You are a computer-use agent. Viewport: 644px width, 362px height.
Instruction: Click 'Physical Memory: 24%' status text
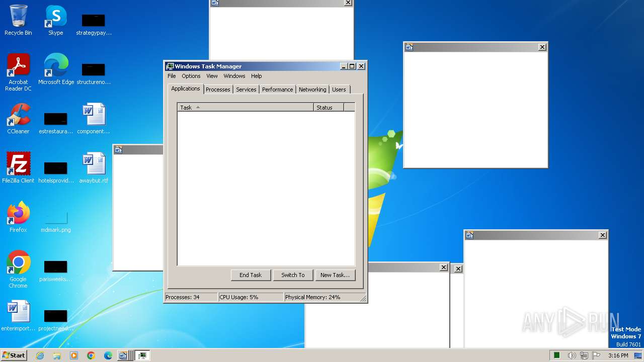pos(322,297)
